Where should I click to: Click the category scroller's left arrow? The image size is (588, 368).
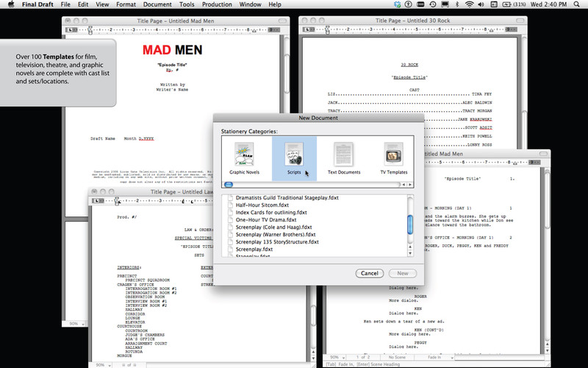click(404, 185)
